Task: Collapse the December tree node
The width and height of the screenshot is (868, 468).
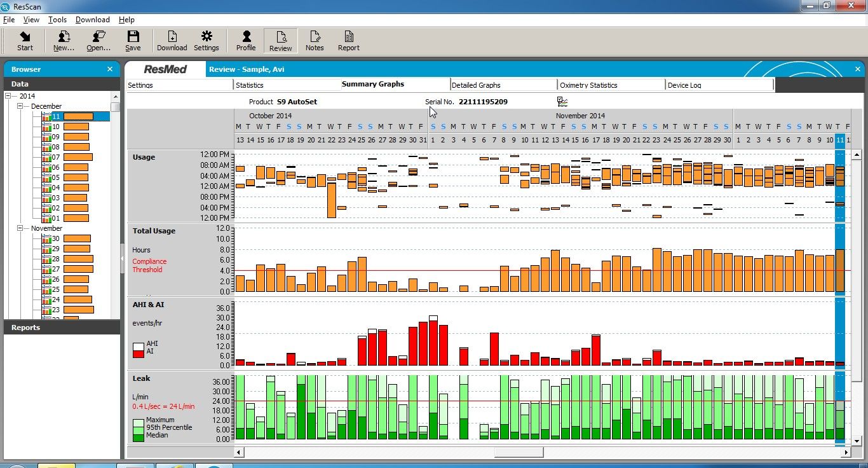Action: click(x=20, y=106)
